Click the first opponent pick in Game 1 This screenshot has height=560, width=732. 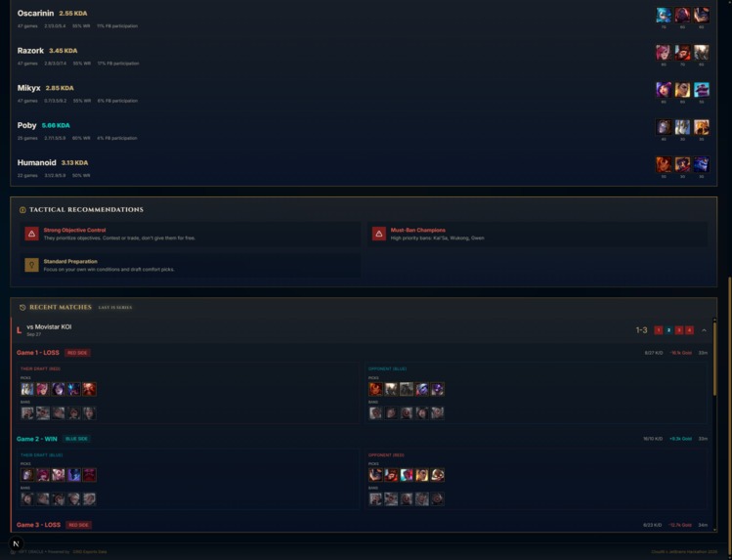(x=375, y=389)
